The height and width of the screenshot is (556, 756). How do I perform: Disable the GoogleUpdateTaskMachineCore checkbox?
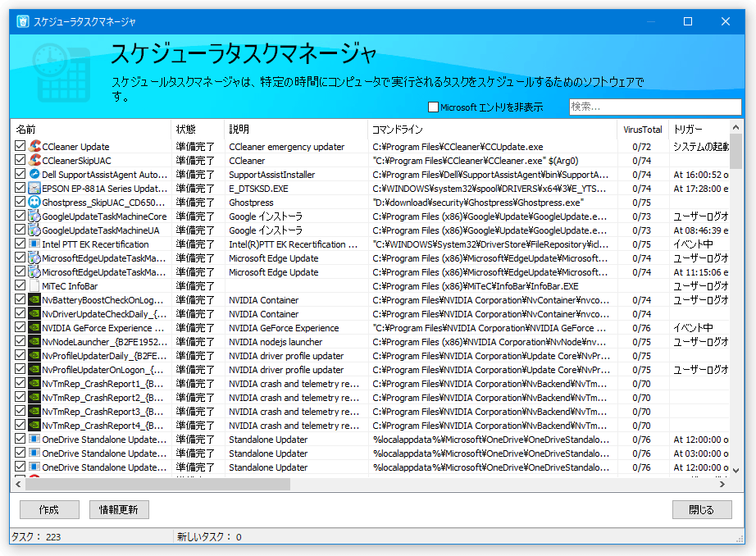(x=20, y=216)
